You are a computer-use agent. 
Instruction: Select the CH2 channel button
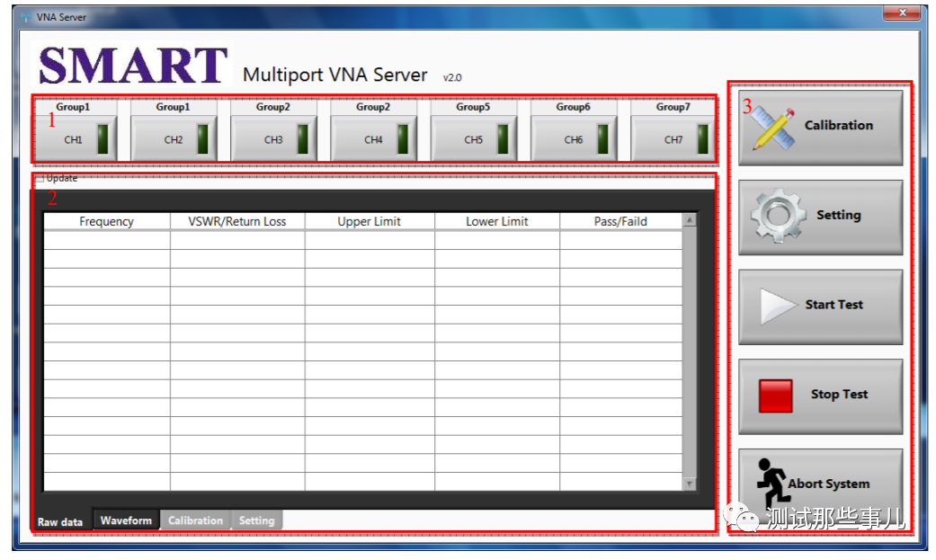point(174,139)
